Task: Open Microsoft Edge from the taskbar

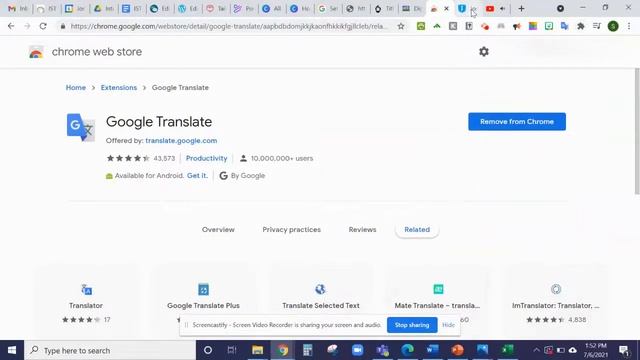Action: click(407, 350)
